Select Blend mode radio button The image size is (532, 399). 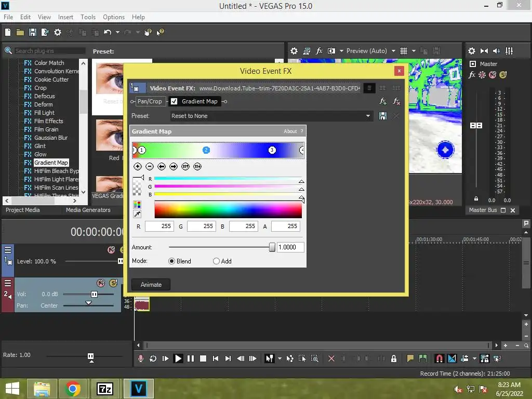tap(171, 261)
